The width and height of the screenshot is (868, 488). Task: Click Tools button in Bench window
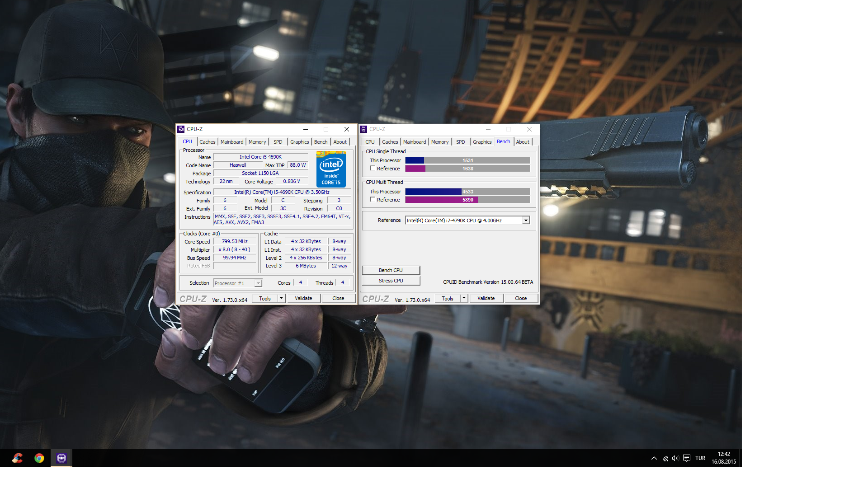tap(448, 298)
